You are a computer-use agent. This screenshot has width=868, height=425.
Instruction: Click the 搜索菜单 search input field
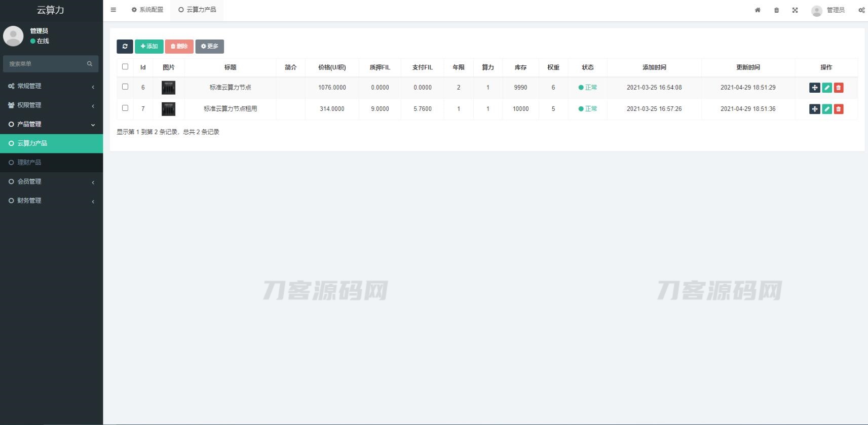click(46, 64)
